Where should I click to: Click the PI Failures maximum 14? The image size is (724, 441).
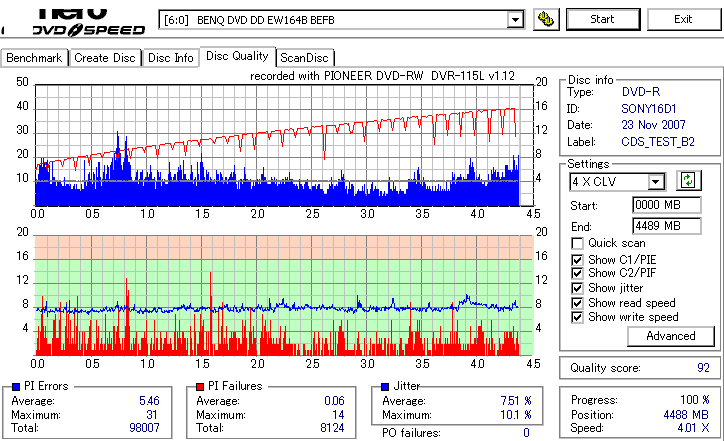tap(338, 415)
